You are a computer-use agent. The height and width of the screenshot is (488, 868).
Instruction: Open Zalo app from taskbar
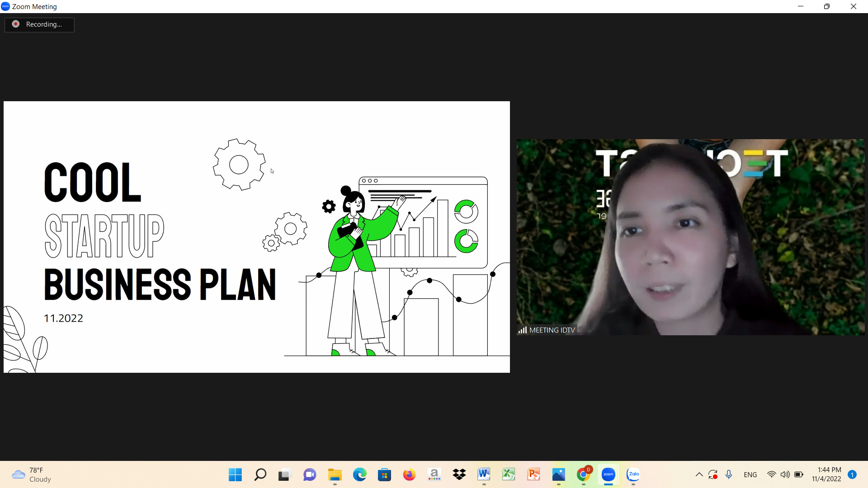[x=633, y=474]
